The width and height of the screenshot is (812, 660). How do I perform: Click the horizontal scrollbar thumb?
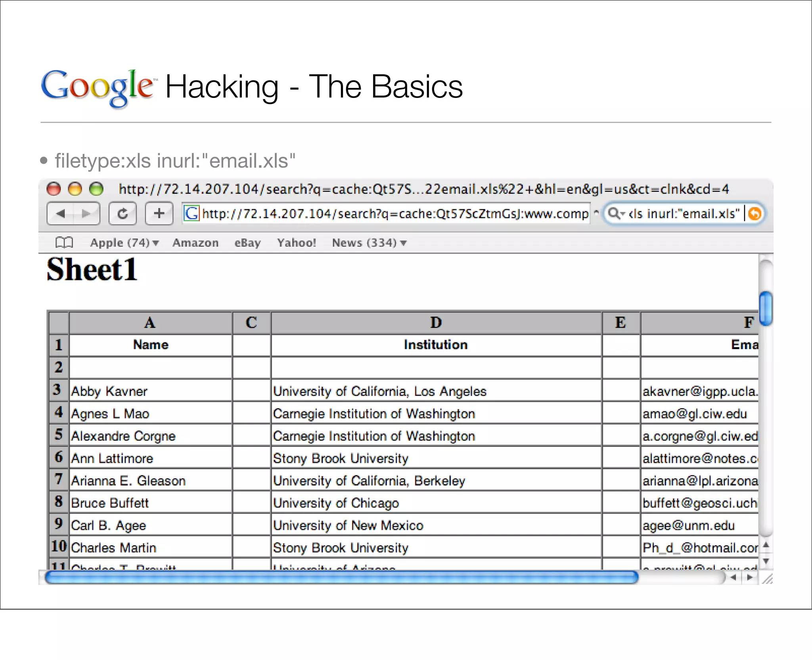click(341, 577)
